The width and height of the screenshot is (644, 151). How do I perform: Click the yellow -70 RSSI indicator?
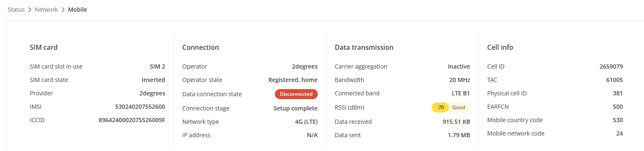tap(440, 107)
